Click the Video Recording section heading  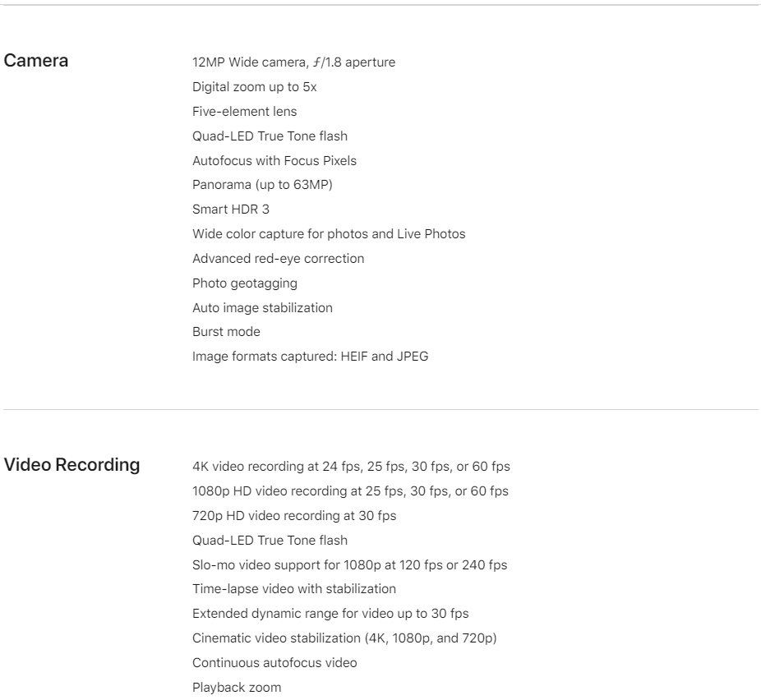tap(71, 465)
